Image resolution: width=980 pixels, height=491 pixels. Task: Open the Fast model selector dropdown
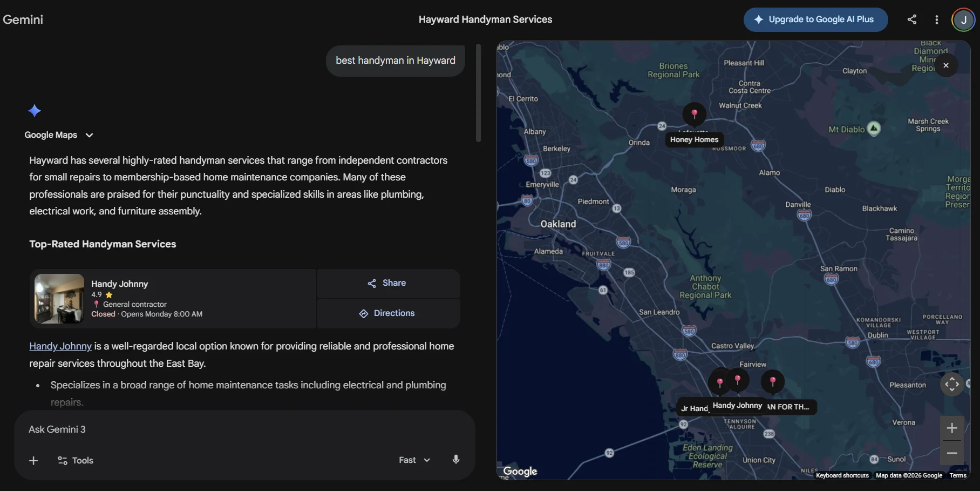click(x=413, y=460)
